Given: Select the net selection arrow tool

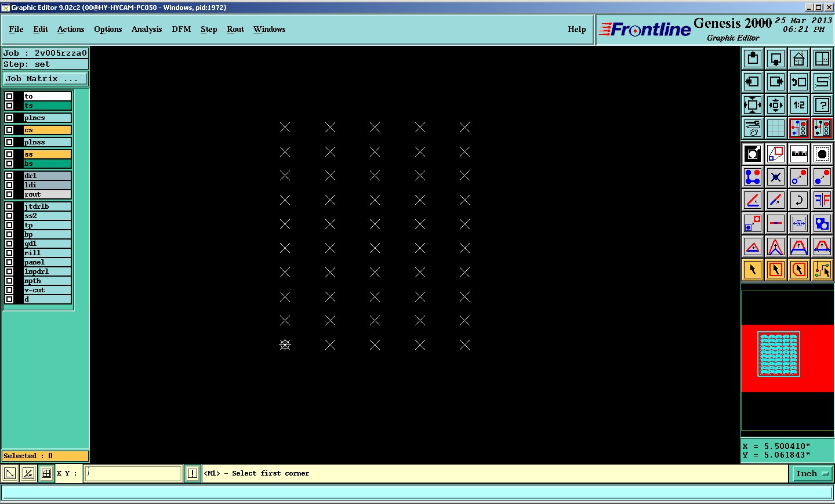Looking at the screenshot, I should click(x=822, y=270).
